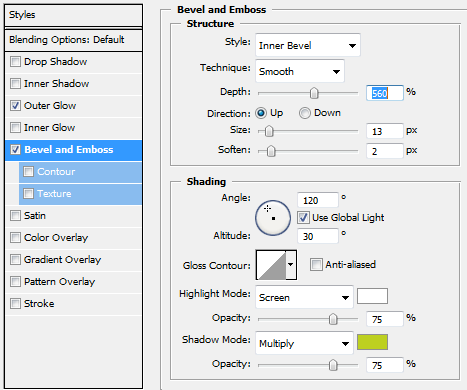
Task: Click the white highlight color swatch
Action: click(372, 296)
